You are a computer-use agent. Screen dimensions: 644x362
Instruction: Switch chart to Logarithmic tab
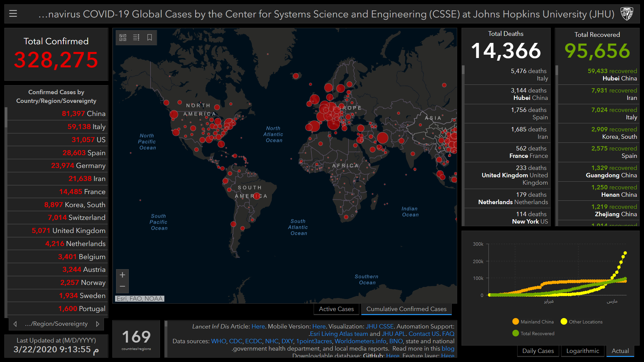583,351
